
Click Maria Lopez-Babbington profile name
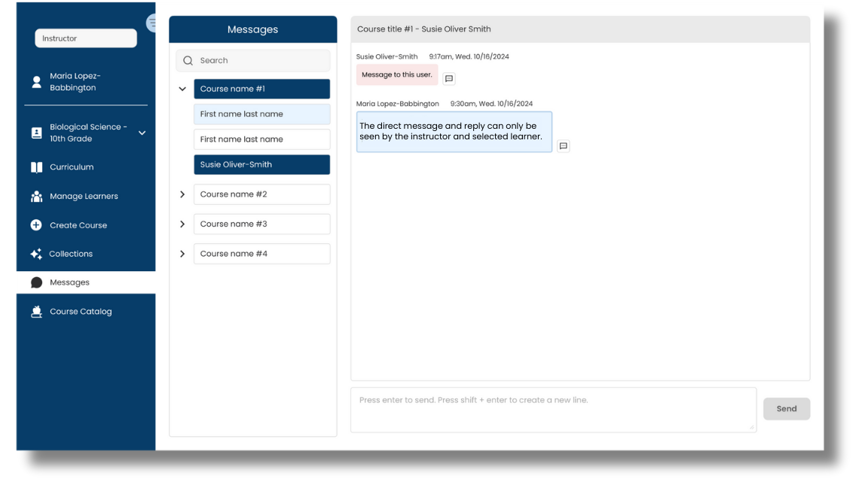[75, 82]
